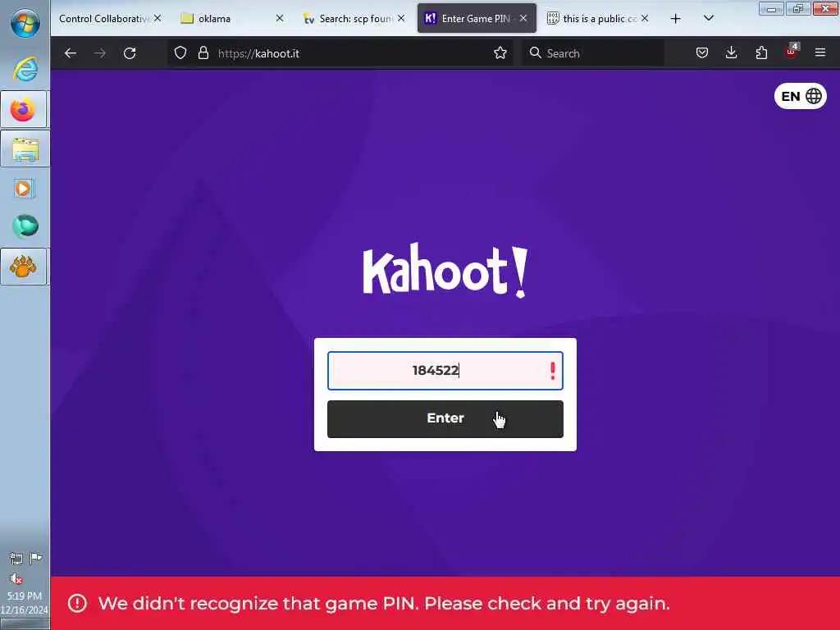
Task: Close the this is a public tab
Action: [x=645, y=18]
